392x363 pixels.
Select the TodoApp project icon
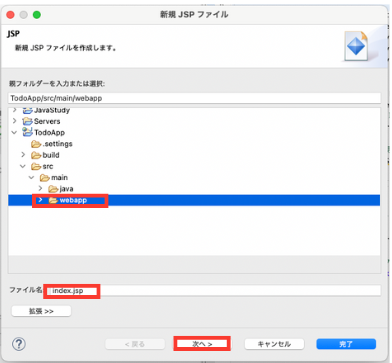tap(27, 132)
